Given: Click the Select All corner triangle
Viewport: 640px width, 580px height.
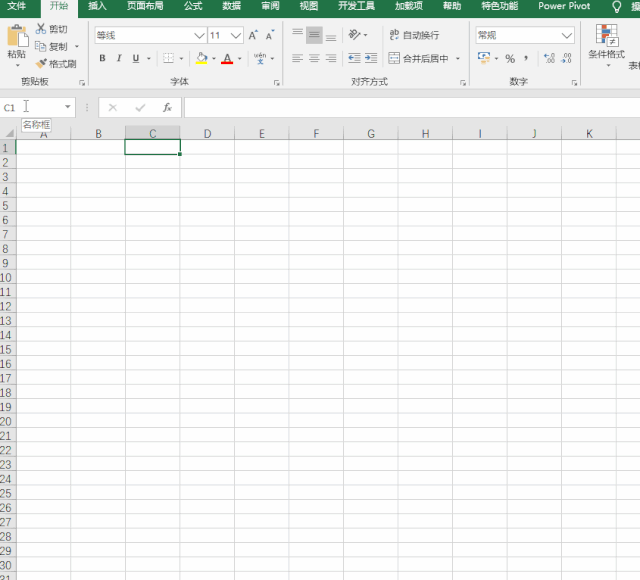Looking at the screenshot, I should 9,133.
